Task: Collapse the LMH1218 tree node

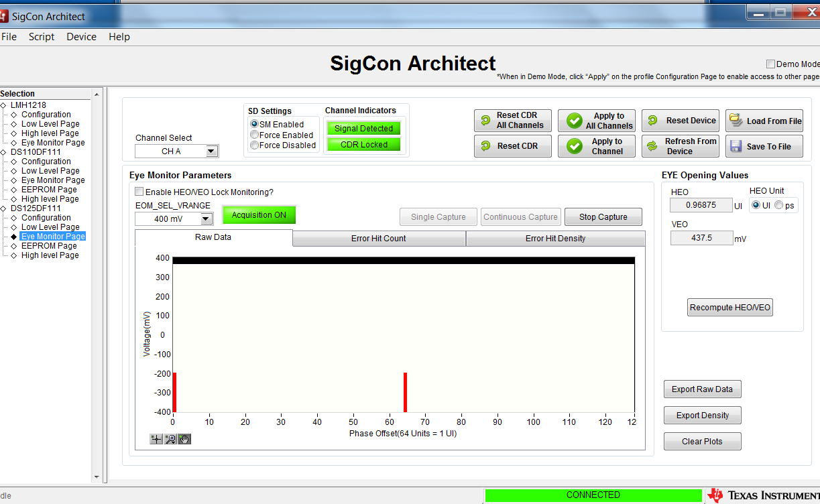Action: click(x=3, y=105)
